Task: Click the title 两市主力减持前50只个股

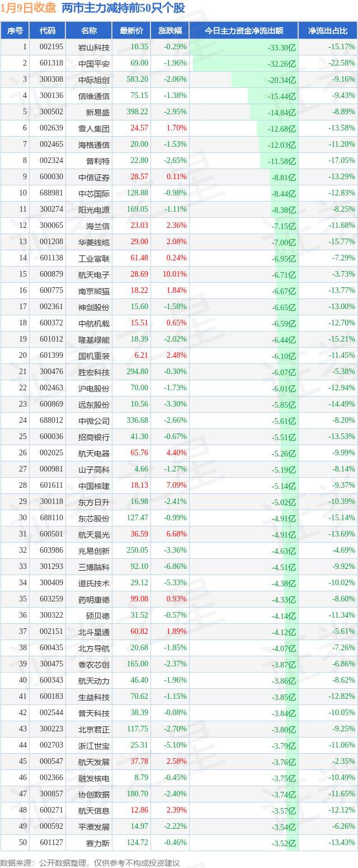Action: (123, 8)
